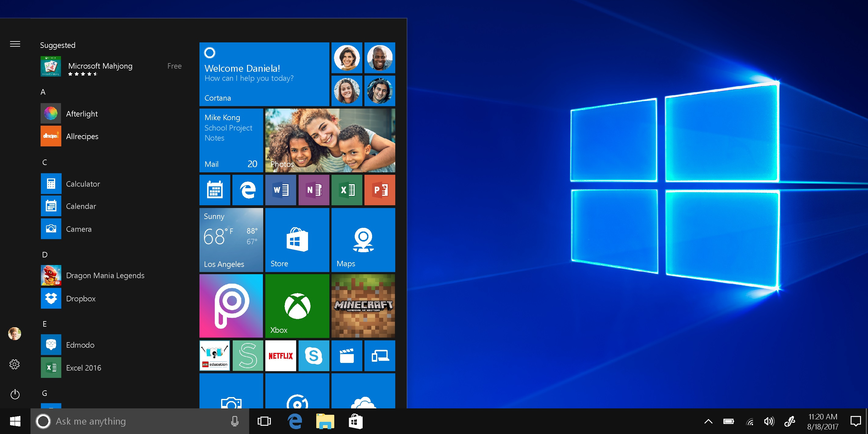Open the Power button options
Viewport: 868px width, 434px height.
coord(15,394)
